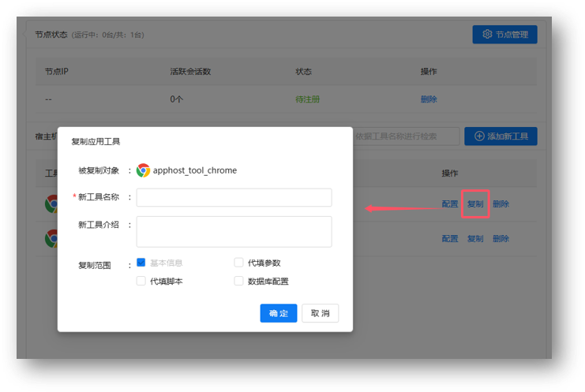Click 删除 for the first tool row

click(501, 204)
